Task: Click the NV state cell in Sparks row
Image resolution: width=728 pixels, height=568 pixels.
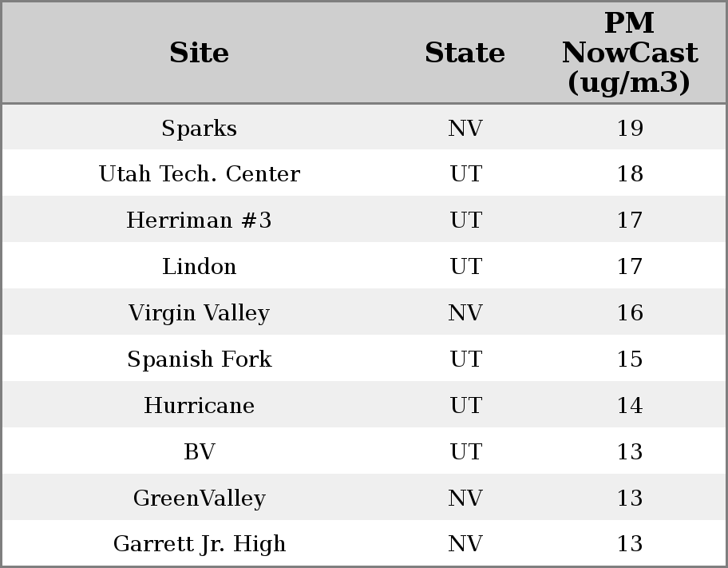Action: coord(465,128)
